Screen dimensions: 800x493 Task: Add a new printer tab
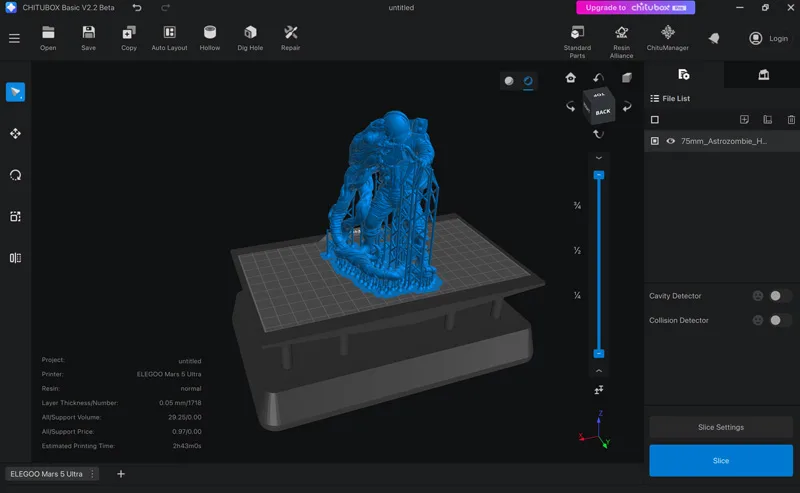click(x=121, y=474)
